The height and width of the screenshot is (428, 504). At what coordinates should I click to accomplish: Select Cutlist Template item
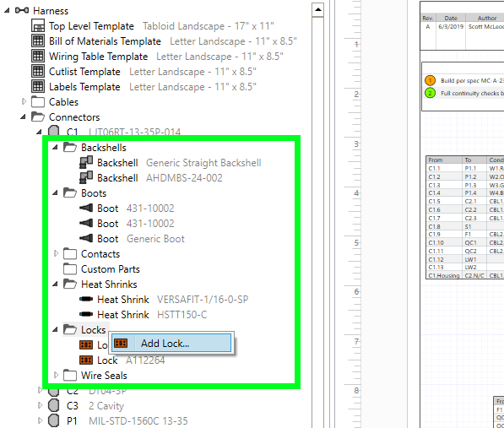[84, 71]
